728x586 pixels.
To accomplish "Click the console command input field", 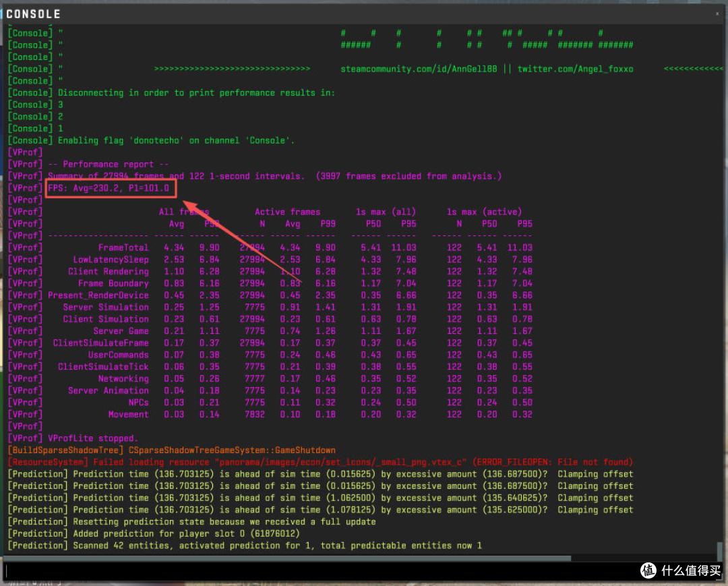I will coord(320,571).
